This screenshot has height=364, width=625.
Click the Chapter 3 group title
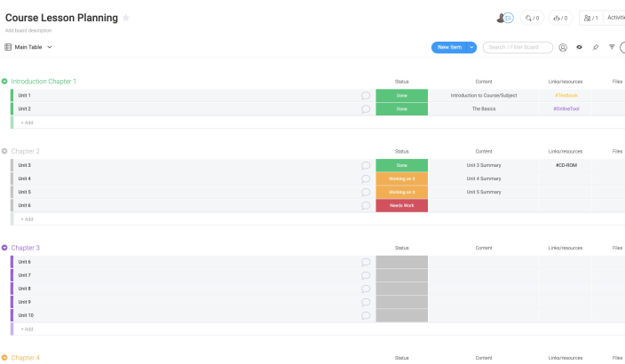(x=25, y=248)
